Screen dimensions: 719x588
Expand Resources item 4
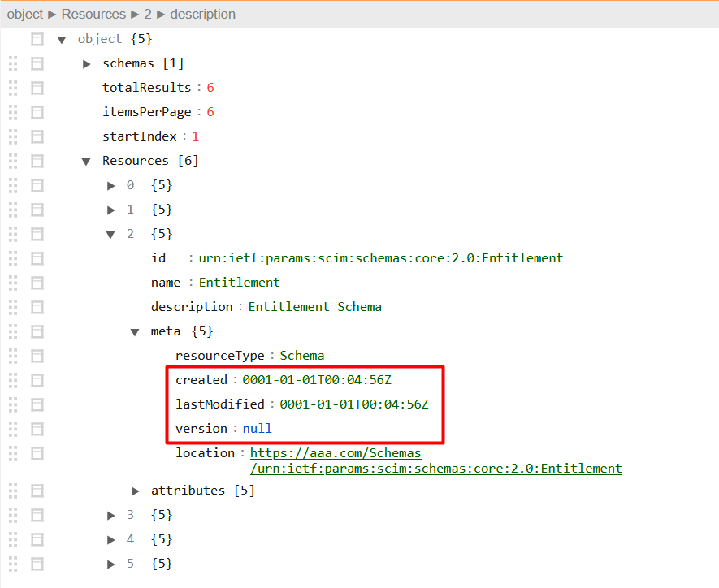(x=110, y=539)
